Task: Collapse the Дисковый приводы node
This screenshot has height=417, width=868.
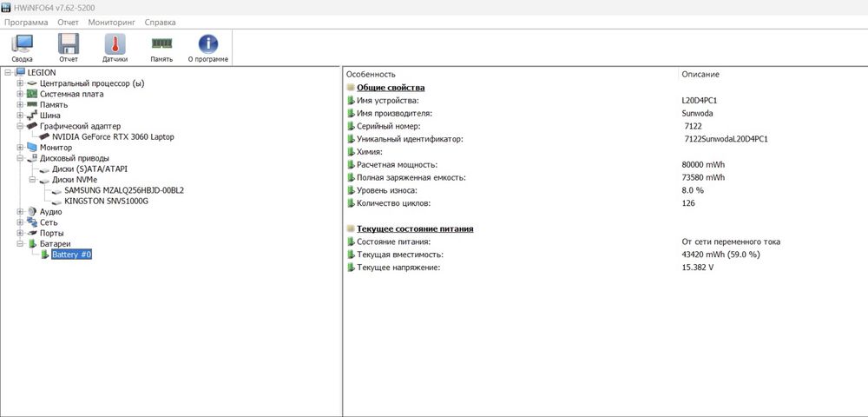Action: tap(20, 158)
